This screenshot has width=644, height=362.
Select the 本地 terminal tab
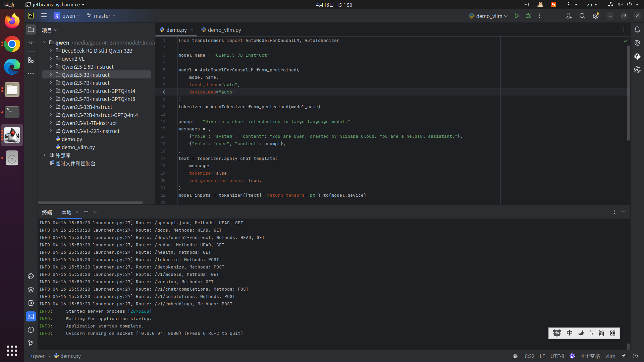66,212
